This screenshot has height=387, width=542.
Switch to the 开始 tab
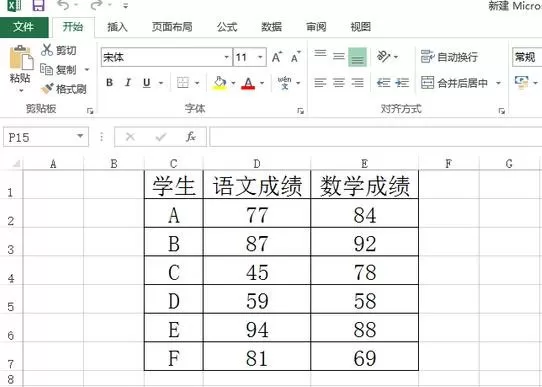point(73,27)
